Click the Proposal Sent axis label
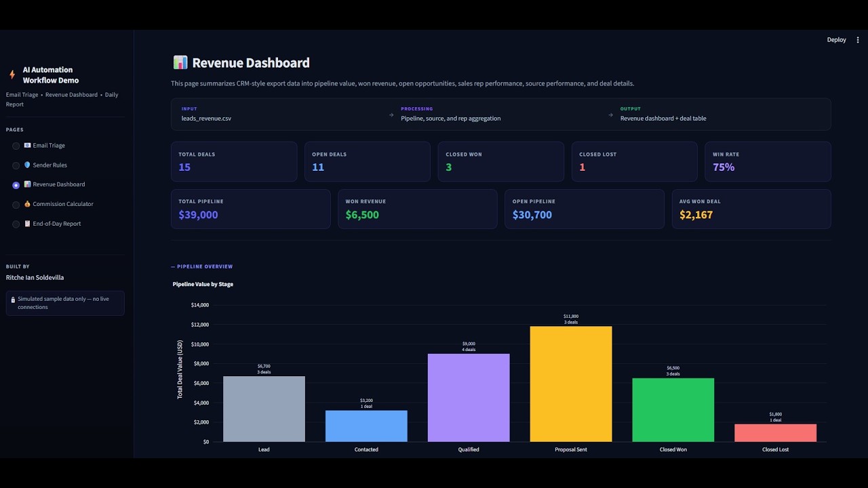The image size is (868, 488). pos(571,450)
